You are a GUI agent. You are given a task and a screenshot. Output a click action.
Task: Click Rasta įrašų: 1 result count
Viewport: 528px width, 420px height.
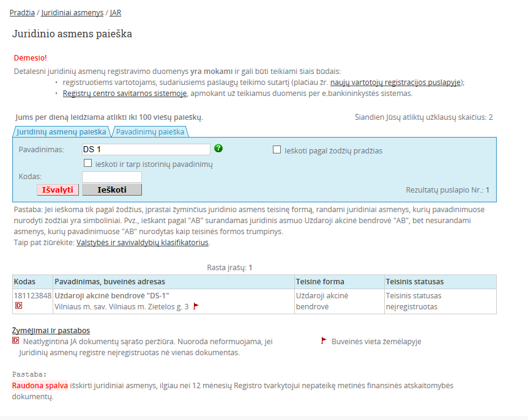click(x=229, y=268)
